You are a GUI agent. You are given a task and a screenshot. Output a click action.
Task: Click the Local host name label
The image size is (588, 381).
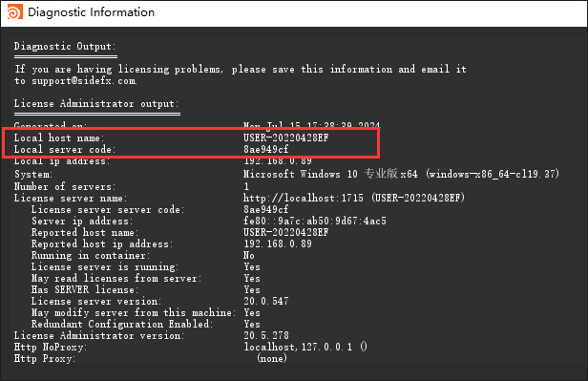59,138
